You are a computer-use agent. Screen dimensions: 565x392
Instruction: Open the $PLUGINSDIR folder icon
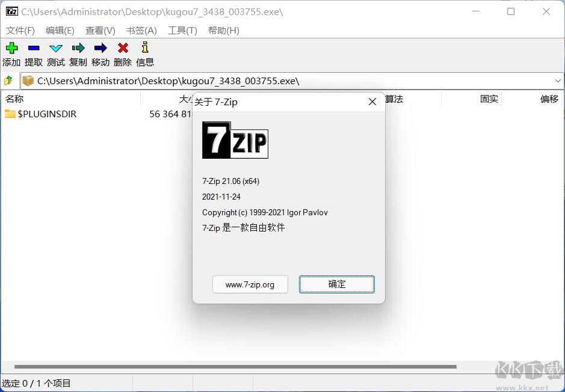tap(11, 114)
